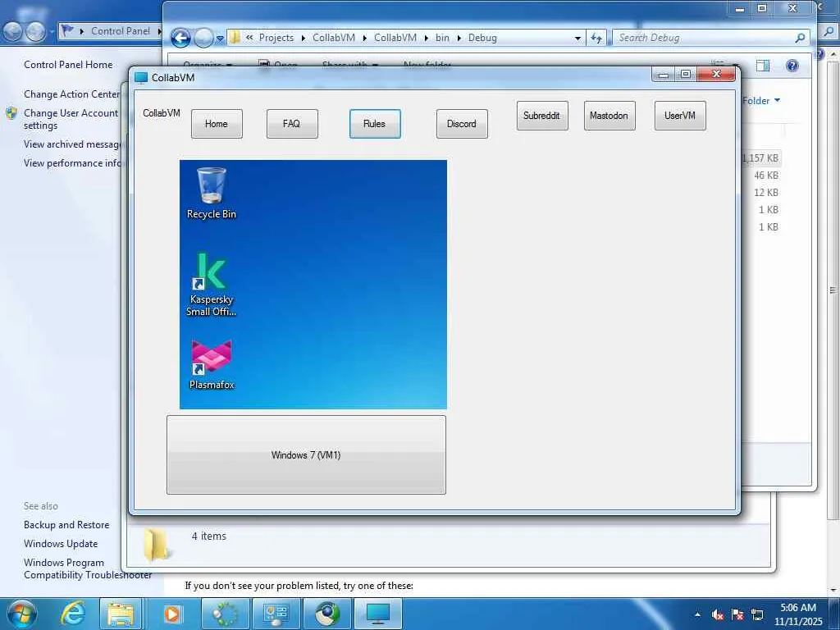Select the Windows 7 (VM1) button

click(x=306, y=454)
